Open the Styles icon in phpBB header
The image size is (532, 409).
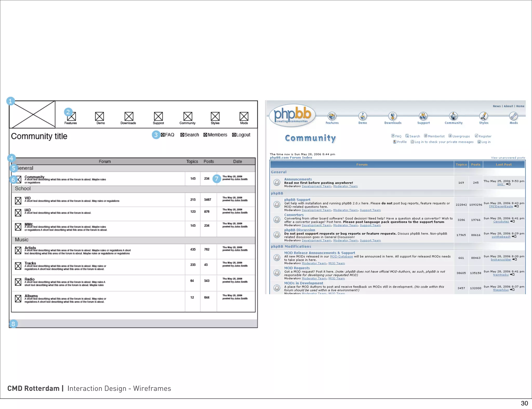(484, 116)
